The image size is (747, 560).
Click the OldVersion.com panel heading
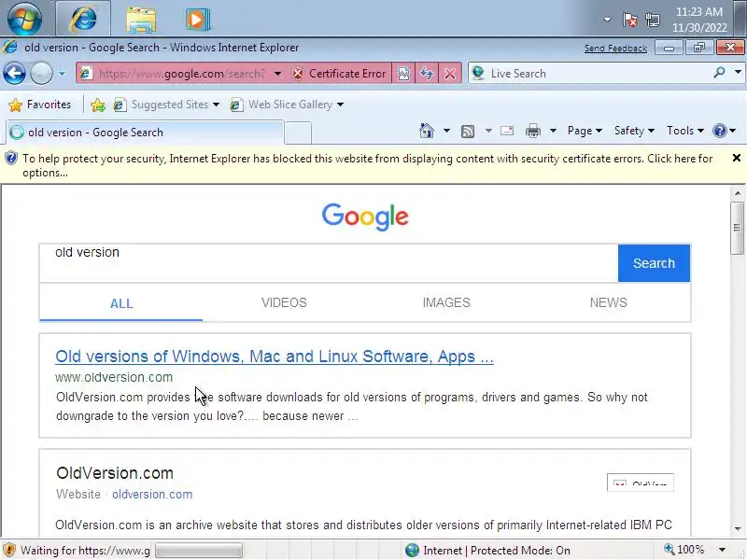tap(115, 473)
